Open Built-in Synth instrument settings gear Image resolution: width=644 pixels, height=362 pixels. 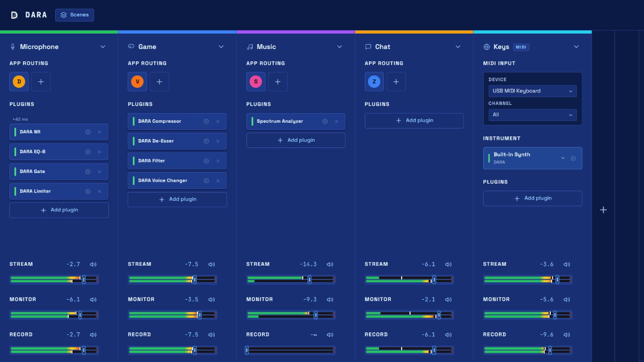click(x=573, y=158)
